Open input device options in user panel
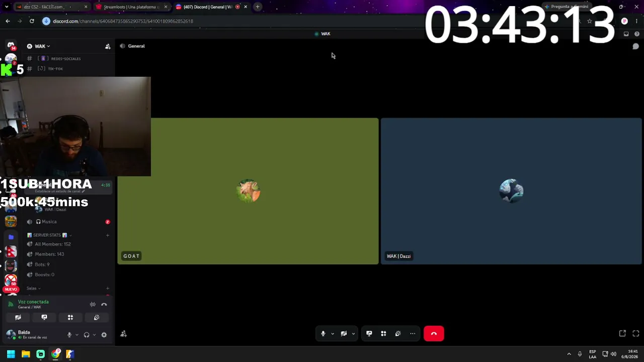 point(77,335)
